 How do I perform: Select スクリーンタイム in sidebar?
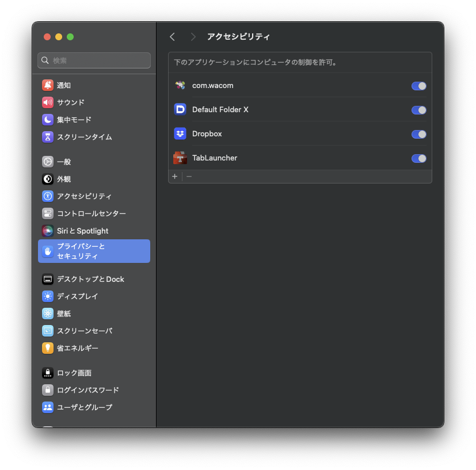[85, 137]
